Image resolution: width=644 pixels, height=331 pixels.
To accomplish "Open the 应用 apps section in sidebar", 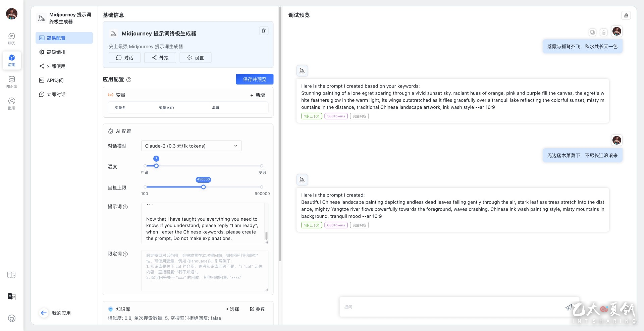I will pyautogui.click(x=12, y=60).
